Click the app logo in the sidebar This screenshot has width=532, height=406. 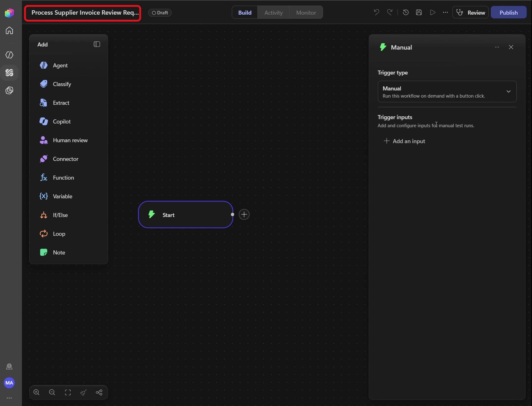coord(9,13)
